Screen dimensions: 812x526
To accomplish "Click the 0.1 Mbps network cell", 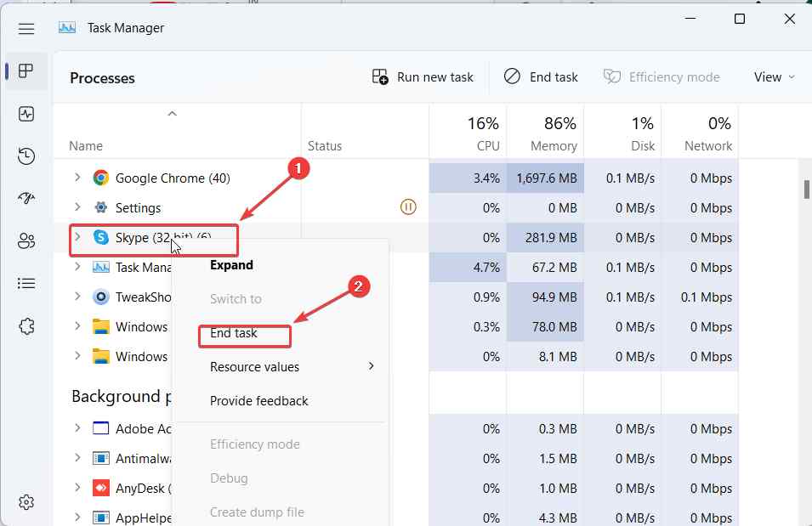I will (700, 297).
